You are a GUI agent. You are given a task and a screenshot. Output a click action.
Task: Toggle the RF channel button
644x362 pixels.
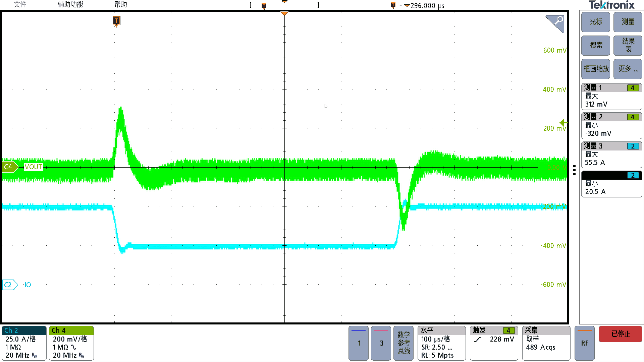[x=585, y=343]
